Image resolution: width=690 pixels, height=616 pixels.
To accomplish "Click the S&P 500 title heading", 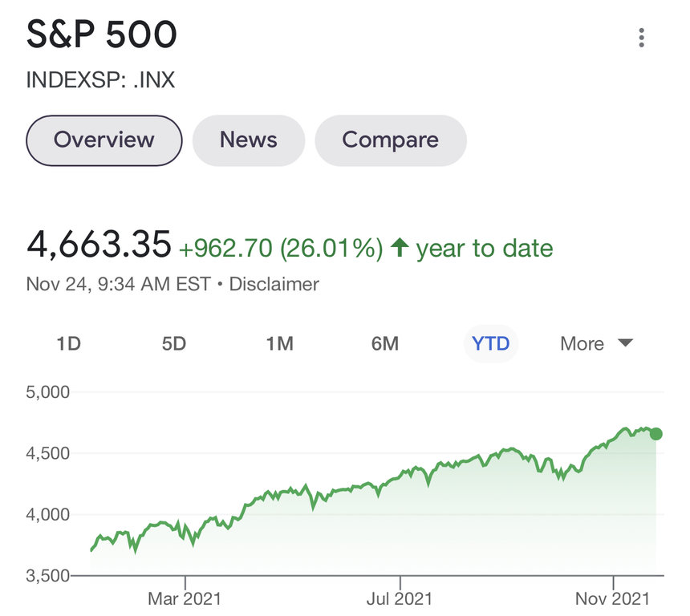I will pyautogui.click(x=102, y=35).
